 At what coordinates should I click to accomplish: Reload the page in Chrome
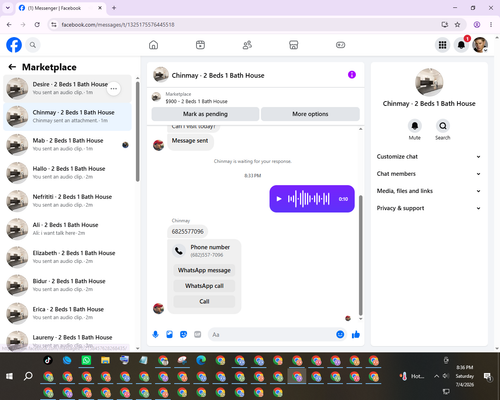37,25
